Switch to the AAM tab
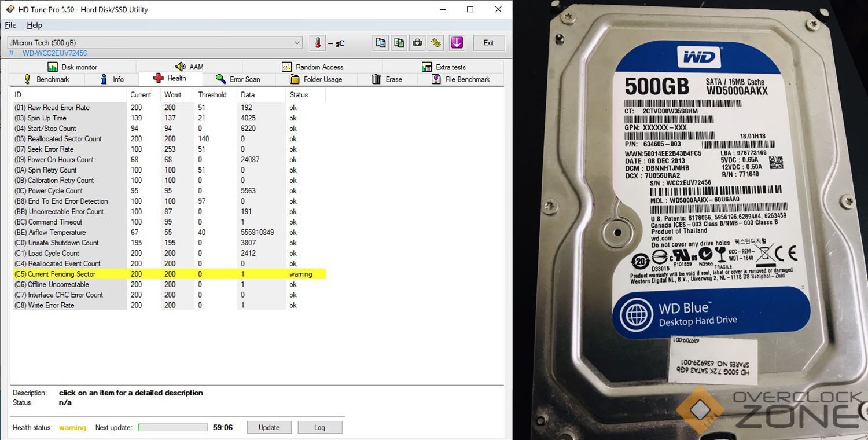This screenshot has height=440, width=868. click(189, 67)
